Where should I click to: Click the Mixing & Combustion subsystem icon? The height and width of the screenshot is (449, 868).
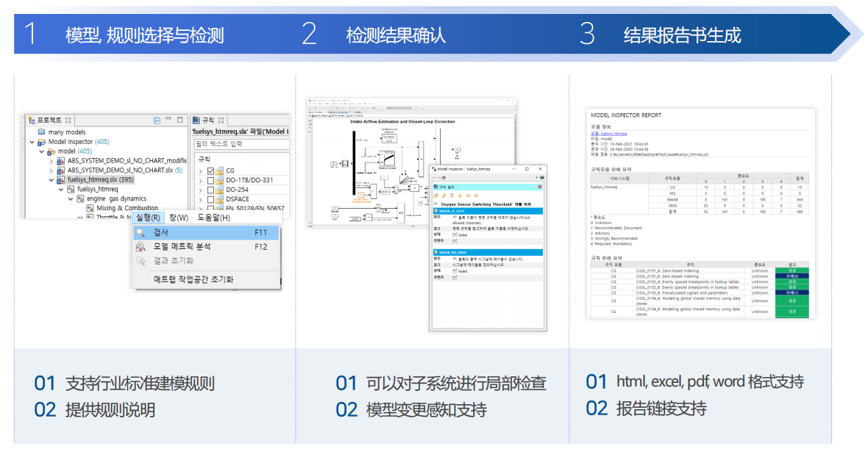coord(90,208)
